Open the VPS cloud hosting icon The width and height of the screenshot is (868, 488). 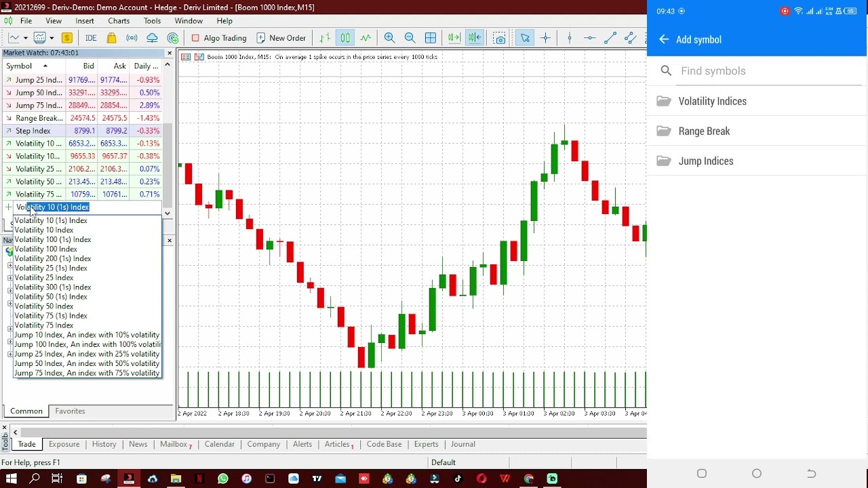click(152, 38)
